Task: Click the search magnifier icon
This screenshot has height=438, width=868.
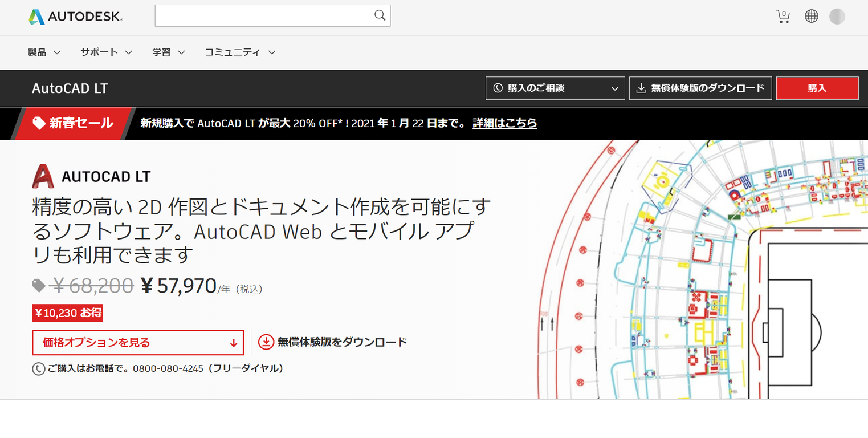Action: pos(380,15)
